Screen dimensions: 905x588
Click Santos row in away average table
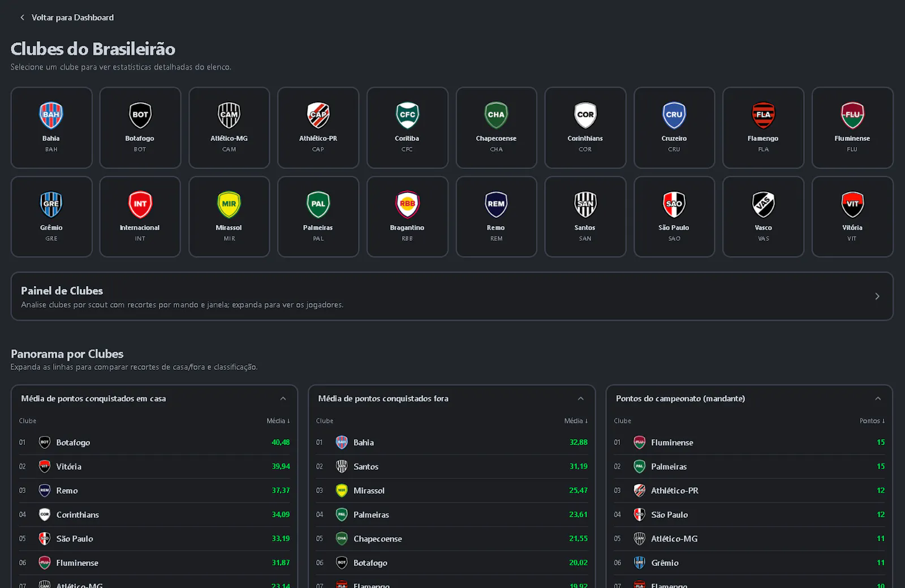(x=452, y=466)
